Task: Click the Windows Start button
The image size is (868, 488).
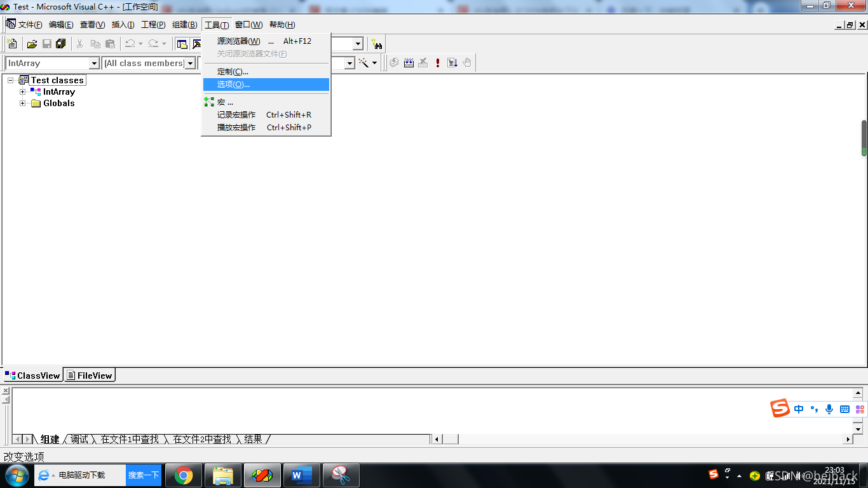Action: pyautogui.click(x=17, y=475)
